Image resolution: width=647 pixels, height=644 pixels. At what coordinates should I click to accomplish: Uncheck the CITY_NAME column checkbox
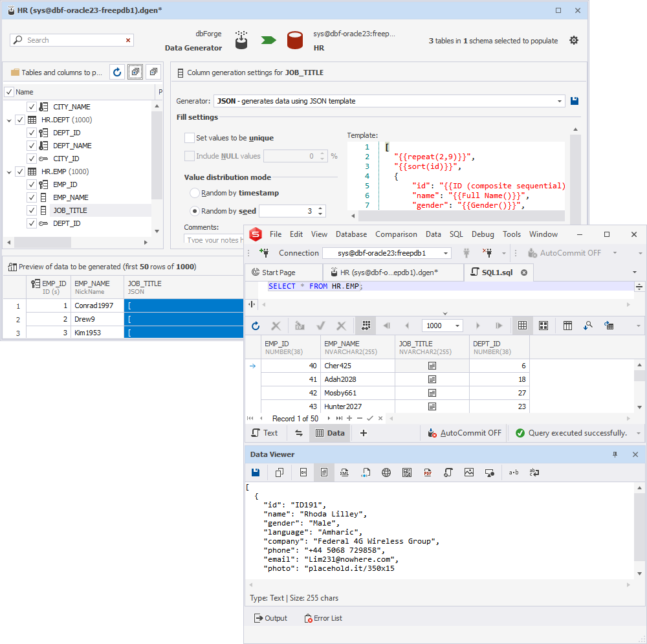point(32,107)
